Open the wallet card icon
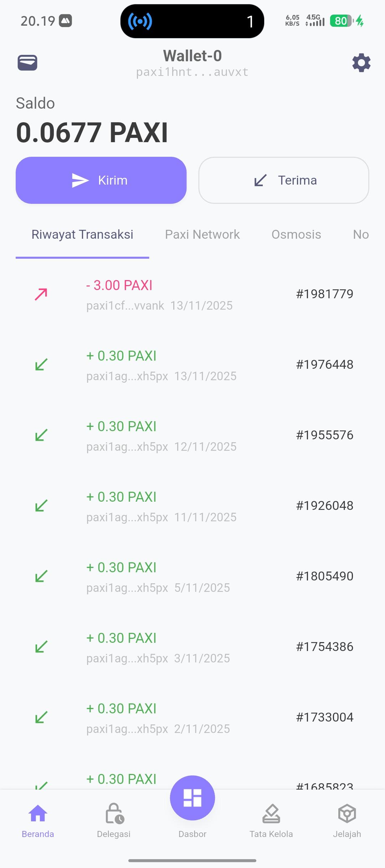The width and height of the screenshot is (385, 868). point(27,63)
